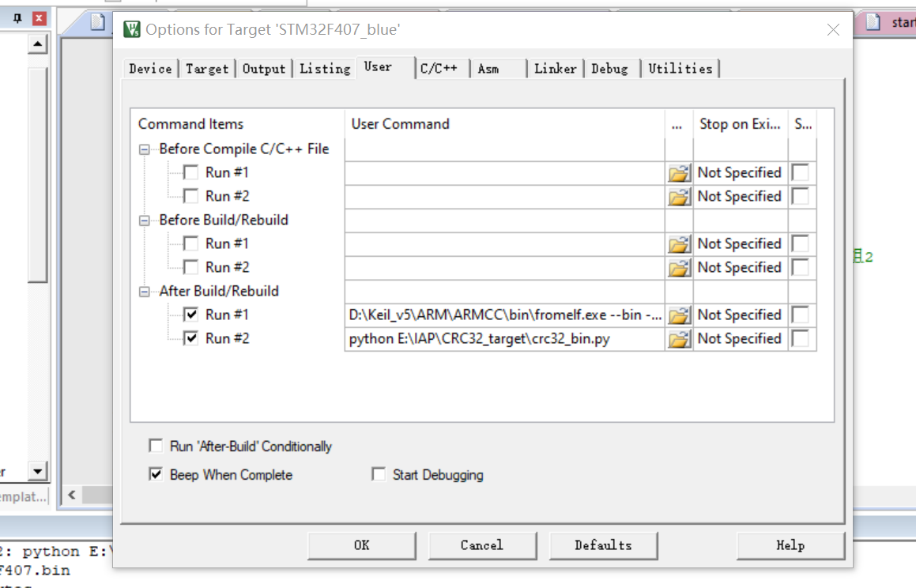The image size is (916, 588).
Task: Collapse the Before Build/Rebuild group
Action: [x=145, y=220]
